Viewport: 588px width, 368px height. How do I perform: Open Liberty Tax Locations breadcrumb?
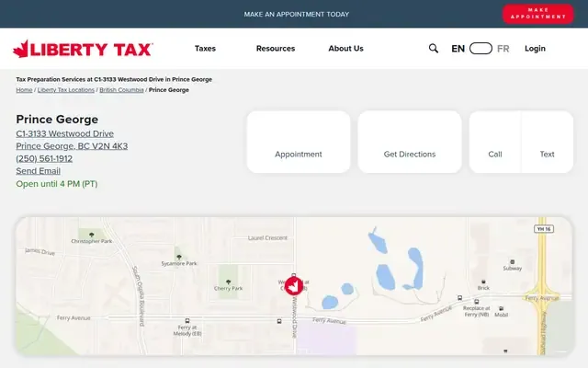(x=66, y=90)
